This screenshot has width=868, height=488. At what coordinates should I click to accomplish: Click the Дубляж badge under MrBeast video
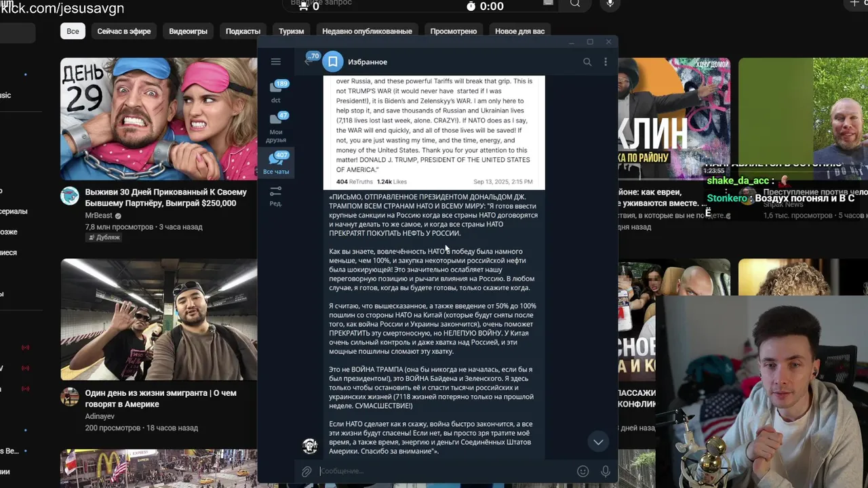coord(103,238)
